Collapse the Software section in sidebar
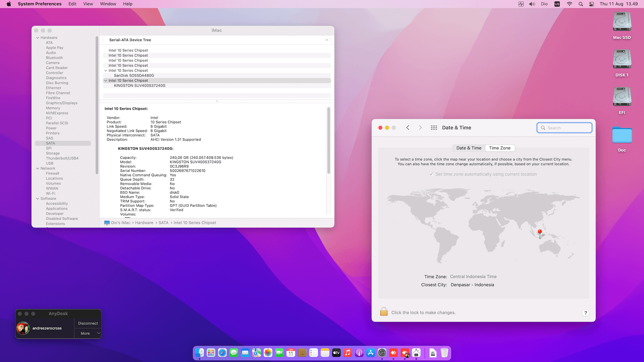Screen dimensions: 644x362 coord(38,198)
